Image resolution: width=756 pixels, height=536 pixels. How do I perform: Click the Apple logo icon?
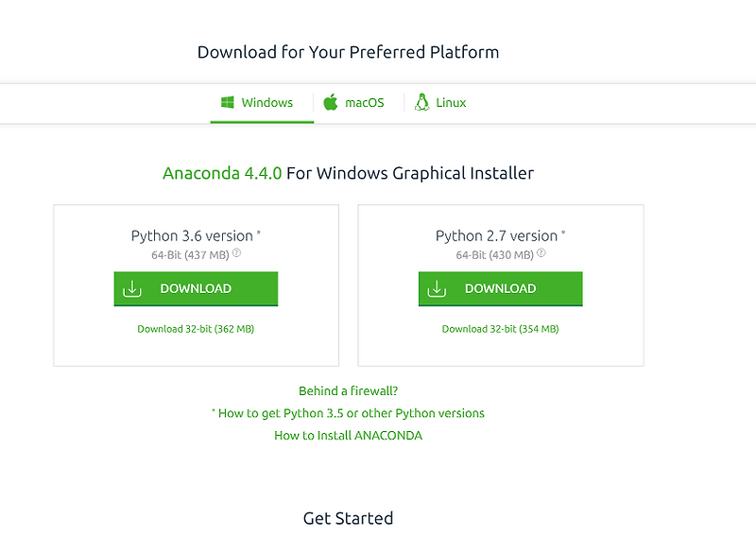[x=330, y=102]
